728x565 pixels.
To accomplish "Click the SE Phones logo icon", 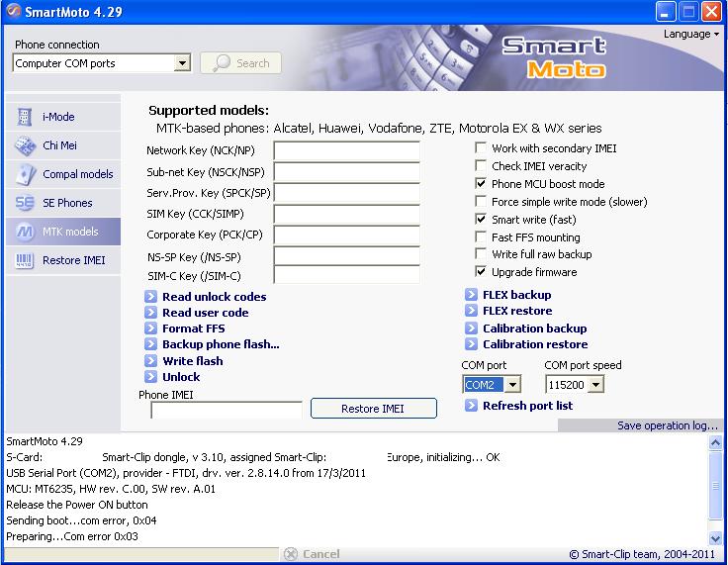I will [25, 203].
